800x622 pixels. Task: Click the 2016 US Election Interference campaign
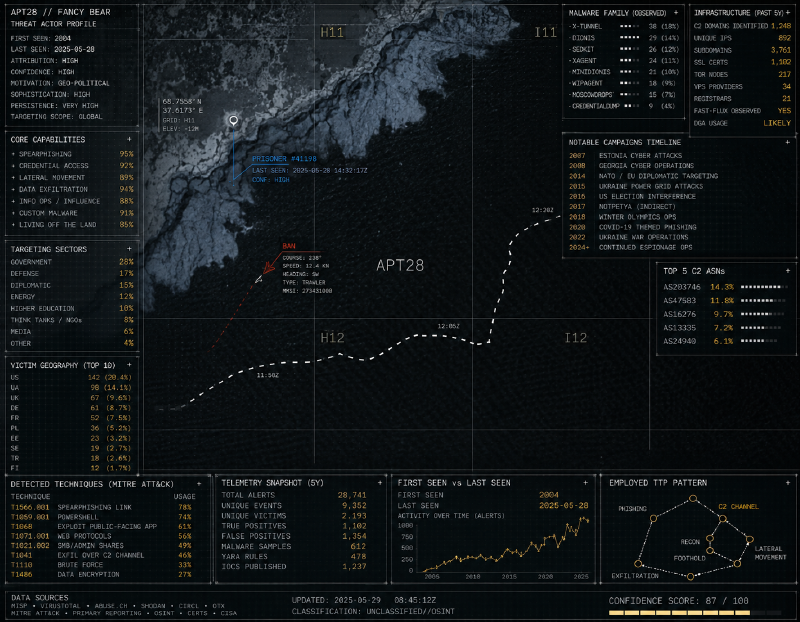tap(632, 196)
